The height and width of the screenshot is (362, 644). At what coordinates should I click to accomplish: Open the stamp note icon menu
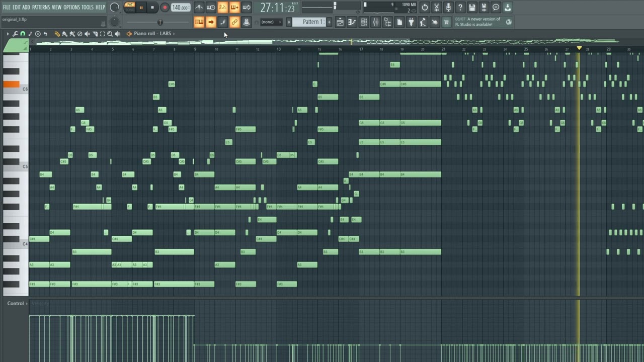30,34
